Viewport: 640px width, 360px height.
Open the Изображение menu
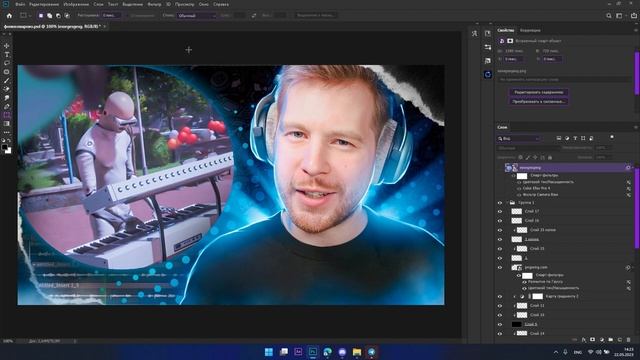76,4
